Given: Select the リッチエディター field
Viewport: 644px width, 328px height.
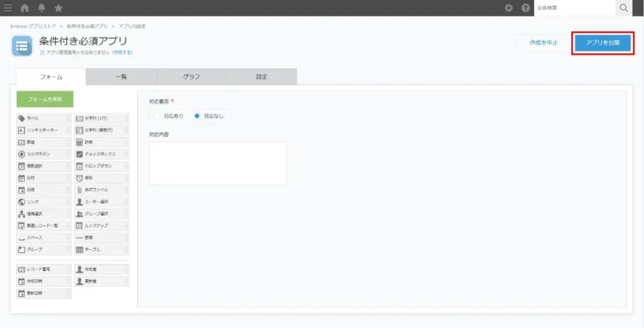Looking at the screenshot, I should click(44, 130).
